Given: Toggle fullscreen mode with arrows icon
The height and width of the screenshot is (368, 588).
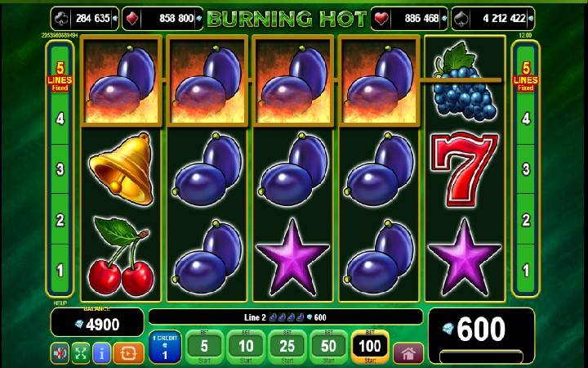Looking at the screenshot, I should [x=81, y=352].
